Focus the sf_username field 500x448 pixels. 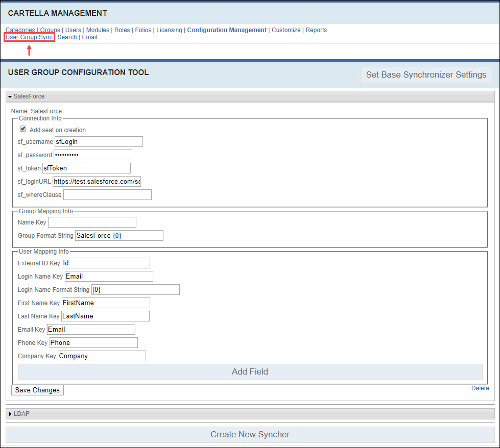(x=99, y=142)
